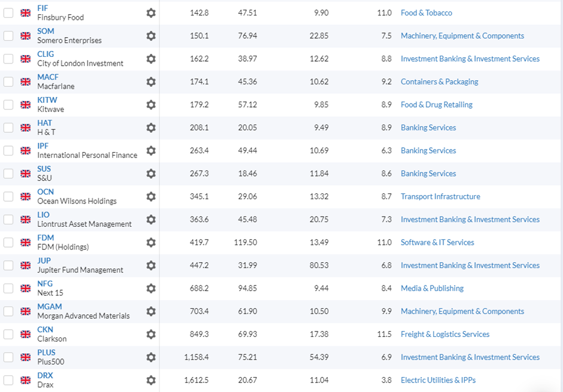Click the Morgan Advanced Materials gear icon

coord(151,311)
